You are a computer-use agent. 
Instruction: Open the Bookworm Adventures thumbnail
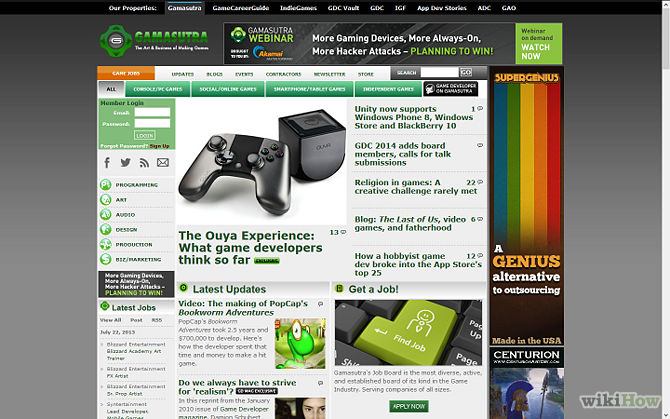click(300, 343)
